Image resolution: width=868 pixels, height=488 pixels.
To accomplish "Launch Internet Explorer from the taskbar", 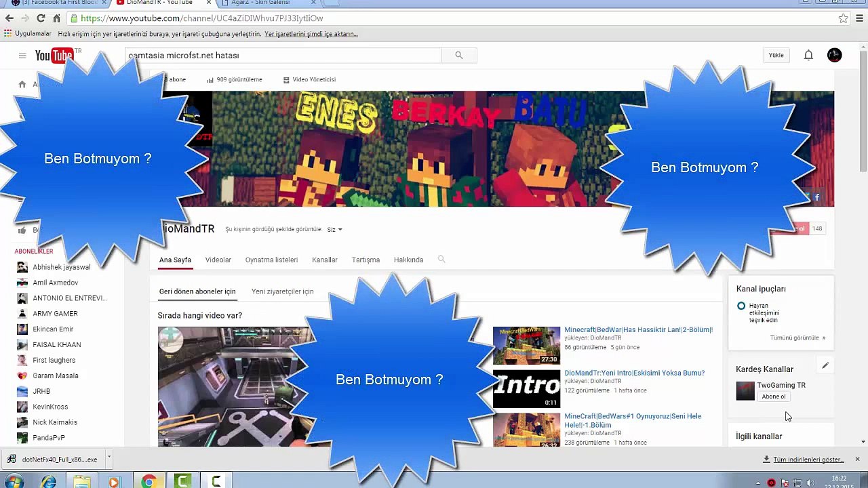I will pos(48,481).
